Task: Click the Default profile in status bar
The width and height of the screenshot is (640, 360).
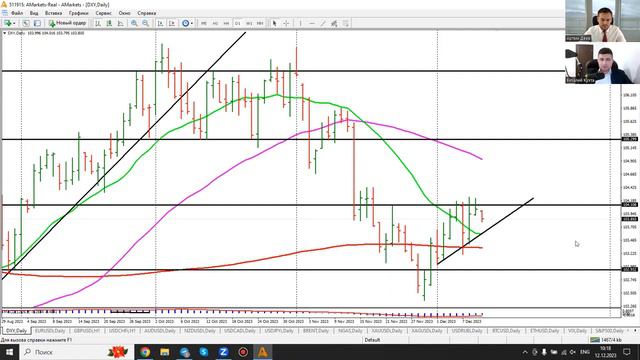Action: tap(372, 340)
